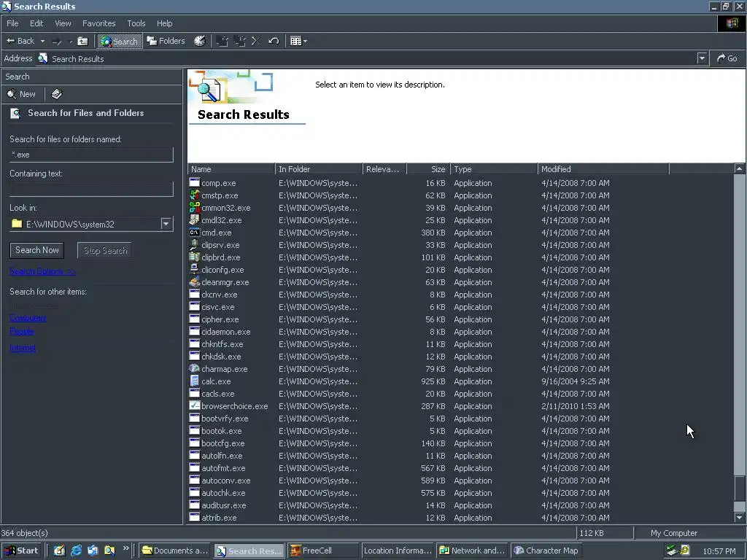
Task: Select the cleanmgr.exe icon
Action: coord(194,282)
